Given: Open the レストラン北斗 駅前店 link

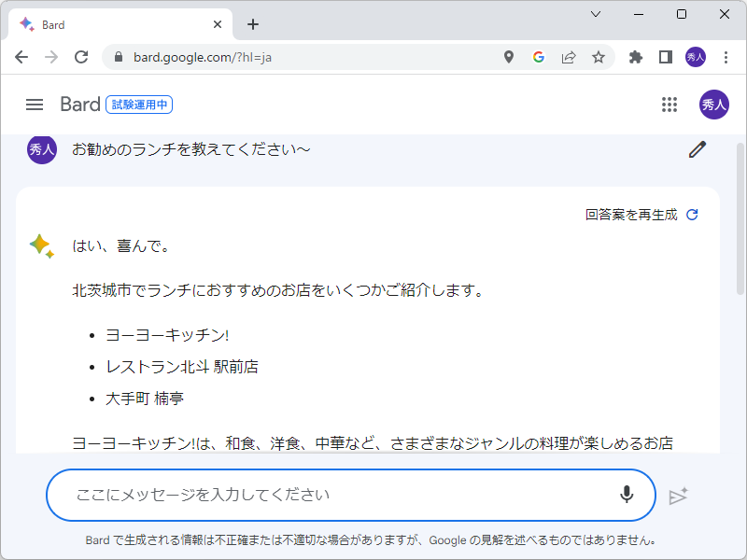Looking at the screenshot, I should 183,366.
